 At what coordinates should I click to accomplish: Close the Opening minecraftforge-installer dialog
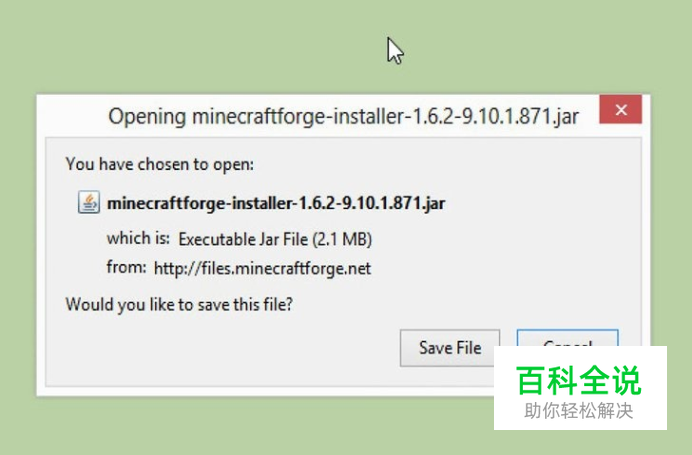click(x=621, y=109)
